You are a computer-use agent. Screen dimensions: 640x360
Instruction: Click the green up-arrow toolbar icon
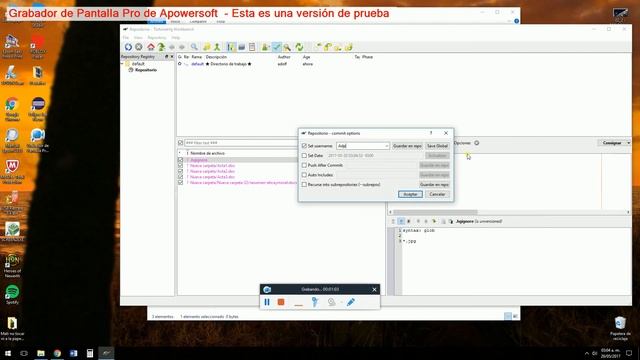[x=161, y=47]
